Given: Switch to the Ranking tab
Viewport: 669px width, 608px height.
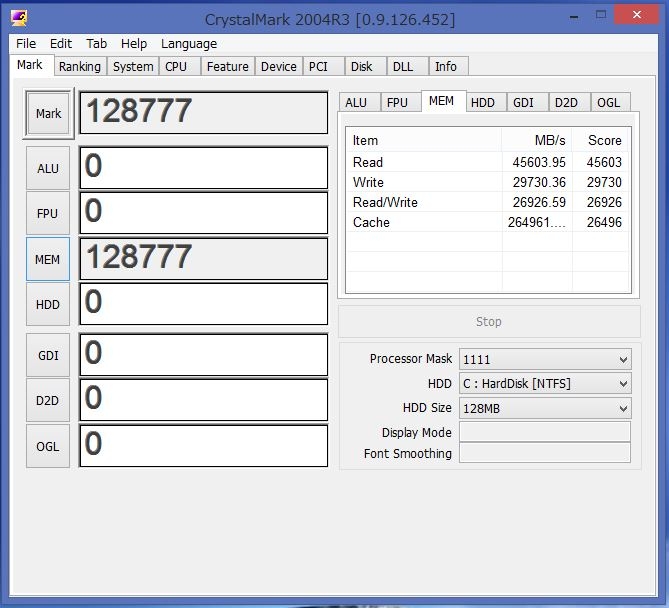Looking at the screenshot, I should (79, 67).
